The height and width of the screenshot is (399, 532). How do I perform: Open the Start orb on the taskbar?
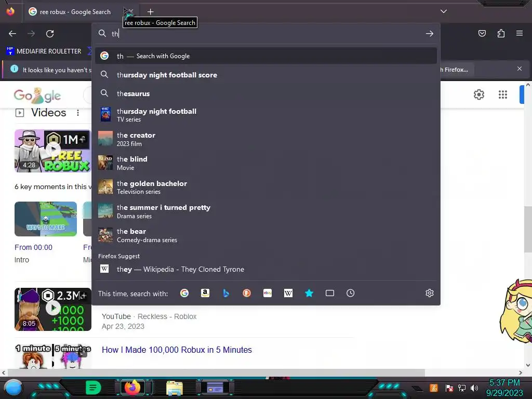14,388
